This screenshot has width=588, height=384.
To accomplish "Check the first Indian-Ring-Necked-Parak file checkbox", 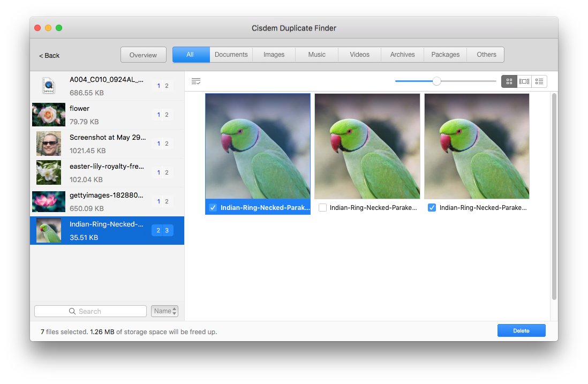I will [x=213, y=207].
